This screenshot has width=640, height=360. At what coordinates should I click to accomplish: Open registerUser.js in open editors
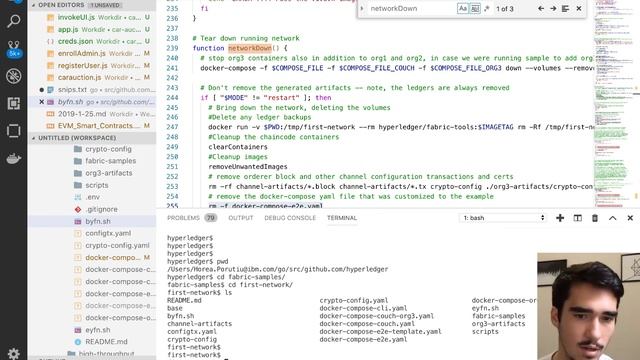[x=92, y=65]
